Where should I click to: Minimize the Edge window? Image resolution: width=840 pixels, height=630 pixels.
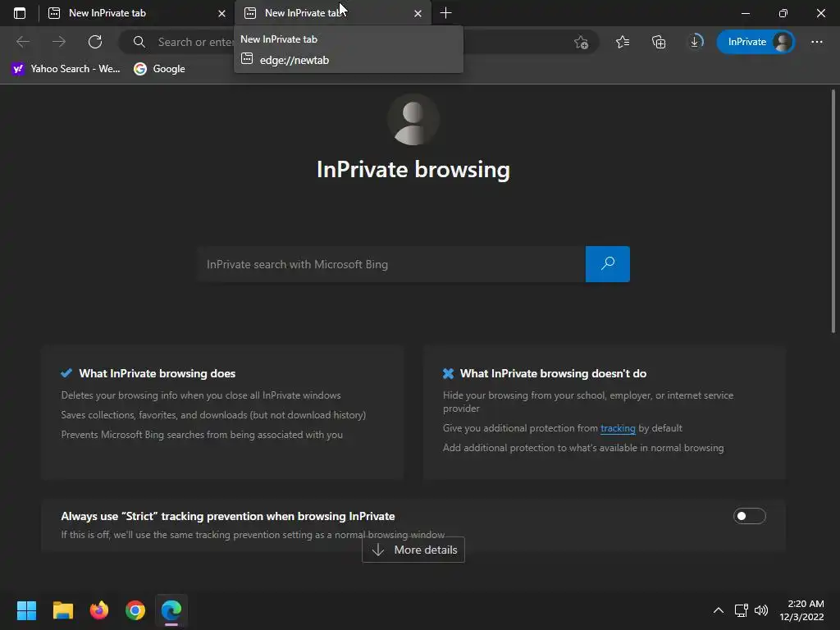tap(746, 13)
